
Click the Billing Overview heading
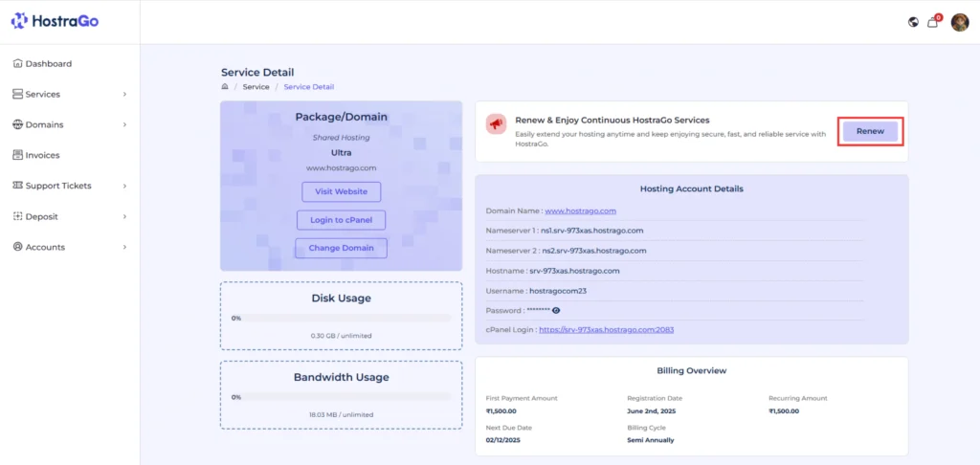(x=691, y=370)
